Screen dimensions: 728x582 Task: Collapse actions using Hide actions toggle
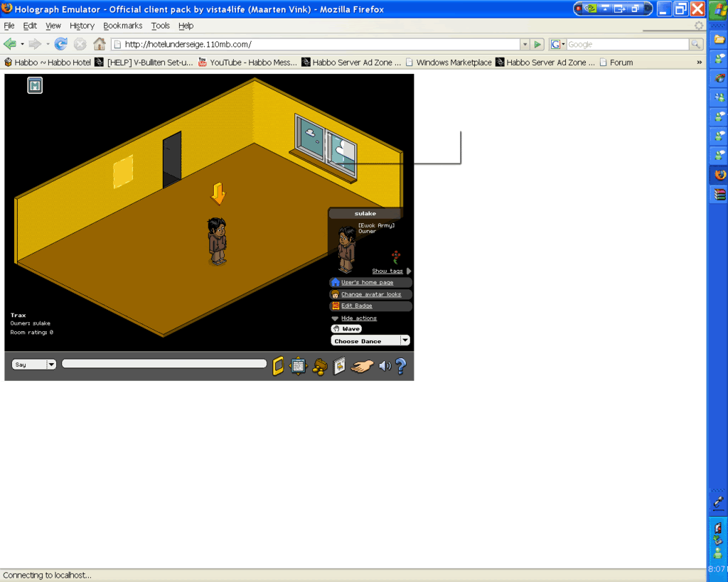click(358, 318)
